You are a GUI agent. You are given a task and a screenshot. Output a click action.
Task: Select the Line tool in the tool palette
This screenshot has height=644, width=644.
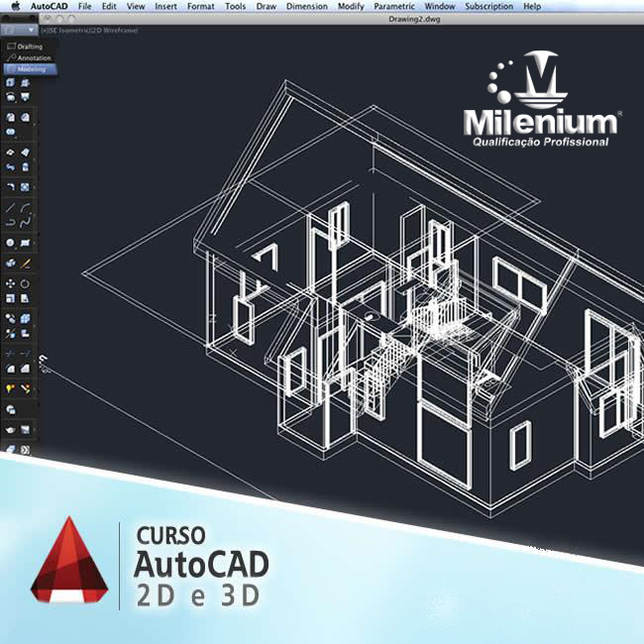click(x=10, y=207)
